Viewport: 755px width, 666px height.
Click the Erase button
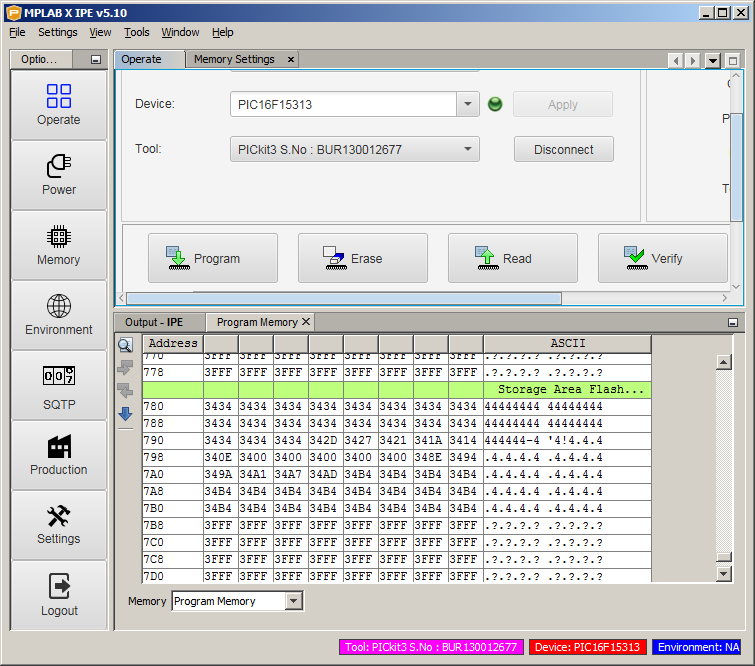coord(363,258)
